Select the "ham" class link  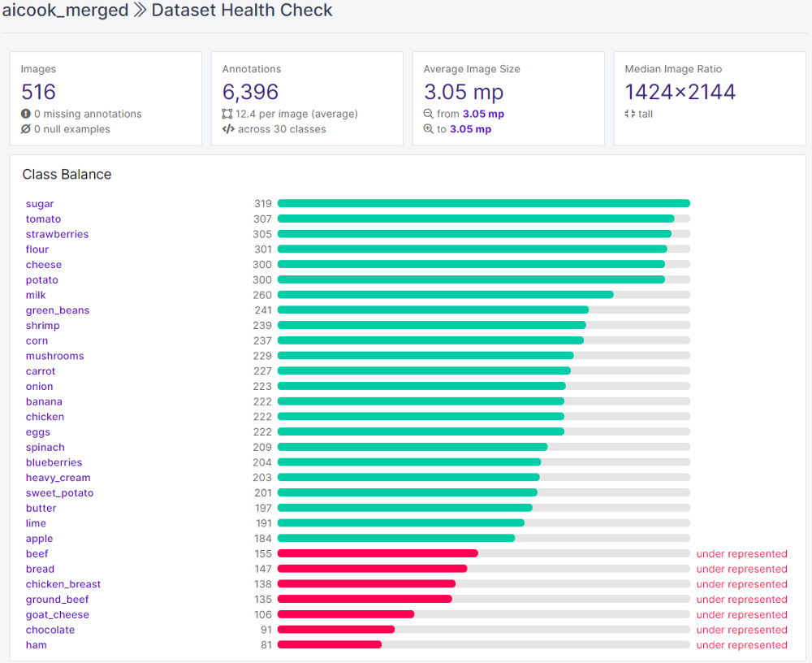36,644
